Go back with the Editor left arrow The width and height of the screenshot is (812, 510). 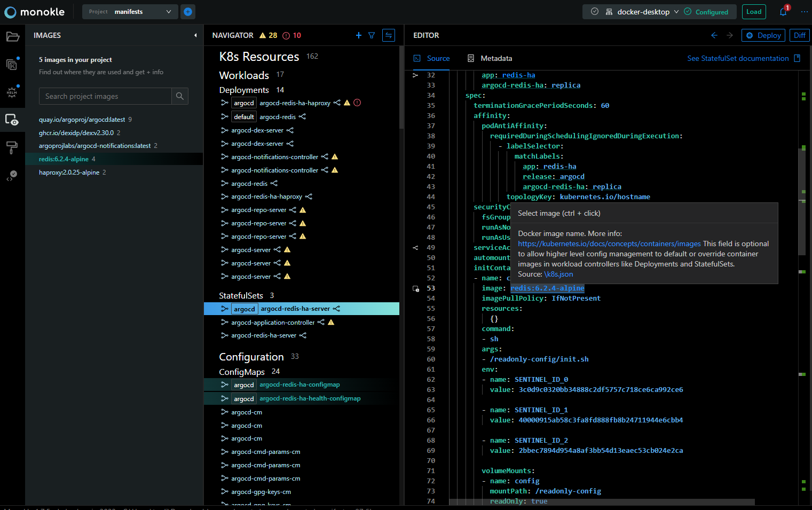pyautogui.click(x=714, y=35)
